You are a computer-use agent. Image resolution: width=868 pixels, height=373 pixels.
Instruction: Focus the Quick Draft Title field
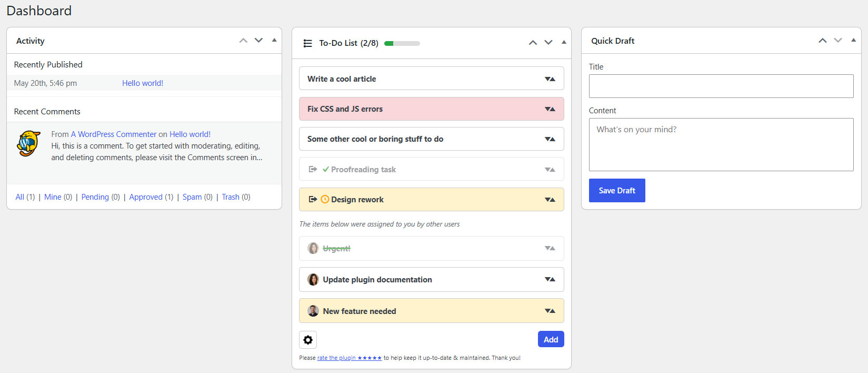721,86
